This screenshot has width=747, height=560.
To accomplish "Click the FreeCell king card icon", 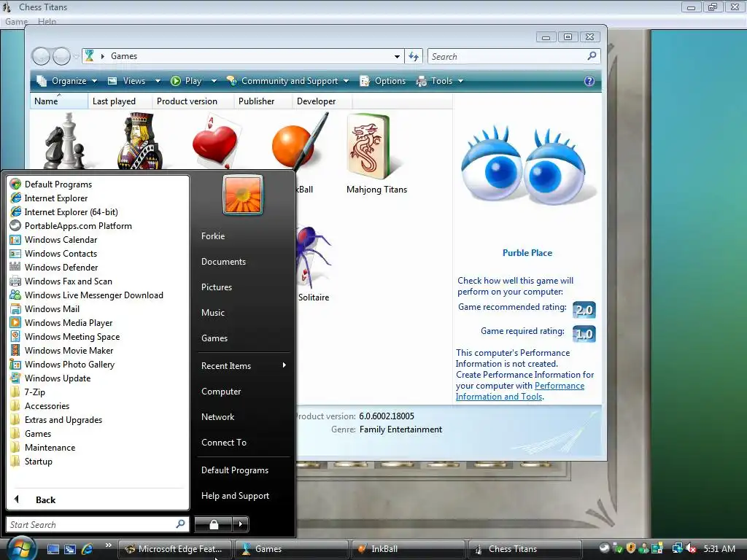I will [139, 141].
